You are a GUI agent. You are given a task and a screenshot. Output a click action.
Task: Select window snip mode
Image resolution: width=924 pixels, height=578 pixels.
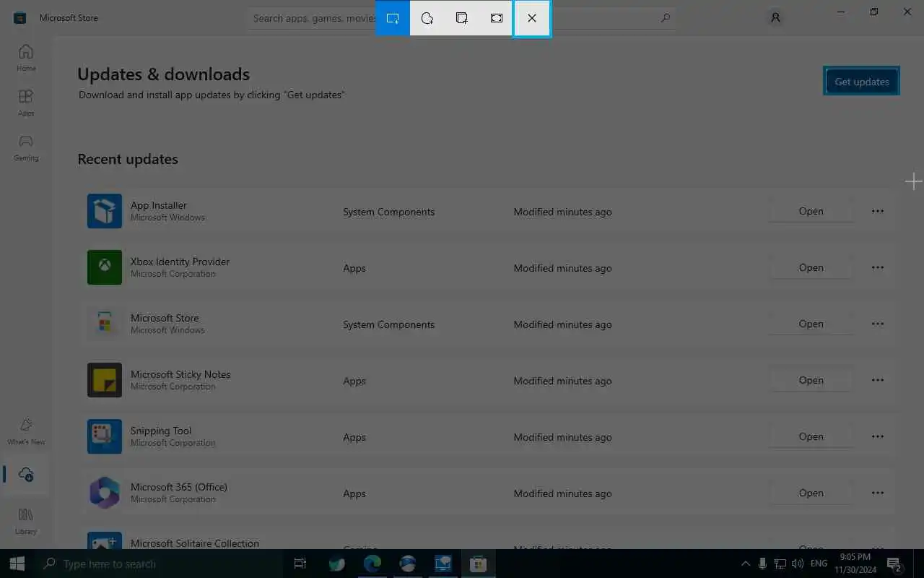pyautogui.click(x=462, y=18)
